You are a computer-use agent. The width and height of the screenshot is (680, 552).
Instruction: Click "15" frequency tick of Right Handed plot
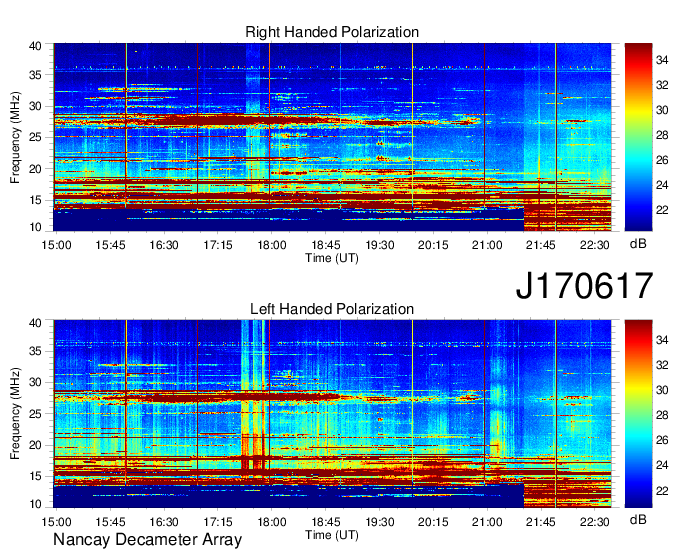36,200
